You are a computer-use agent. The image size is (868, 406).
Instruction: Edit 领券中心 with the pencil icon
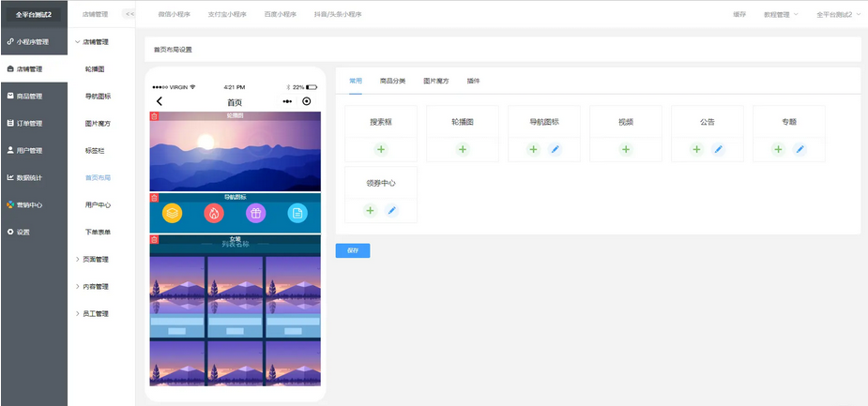click(x=392, y=210)
